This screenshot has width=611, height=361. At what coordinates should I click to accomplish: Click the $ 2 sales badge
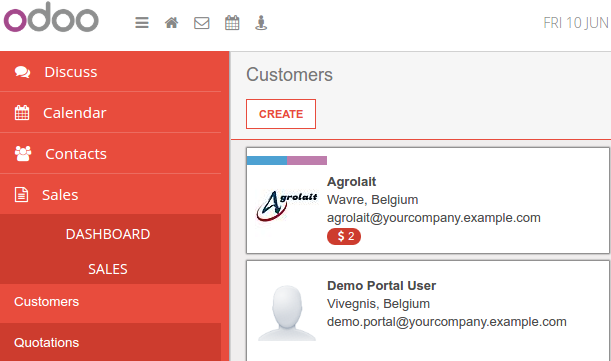pos(344,236)
